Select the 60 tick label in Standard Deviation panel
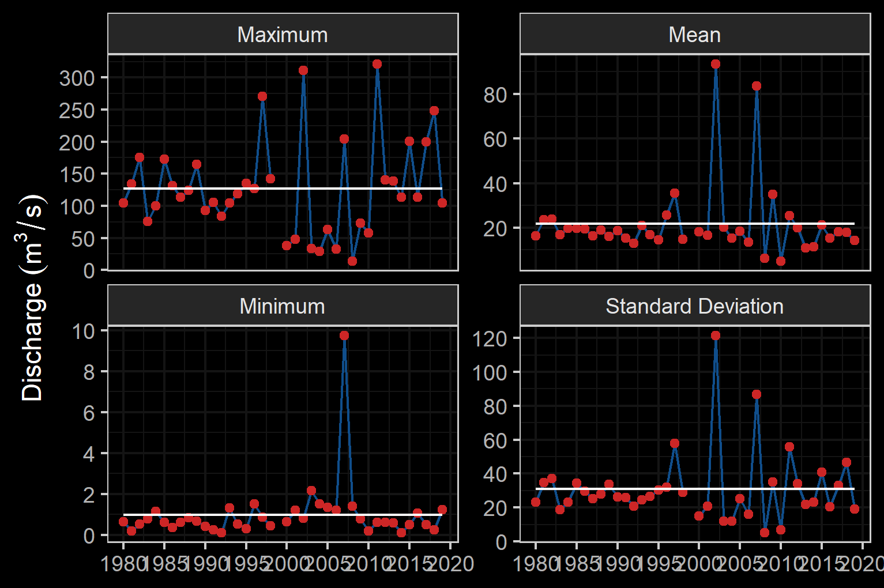This screenshot has height=588, width=884. pos(495,440)
